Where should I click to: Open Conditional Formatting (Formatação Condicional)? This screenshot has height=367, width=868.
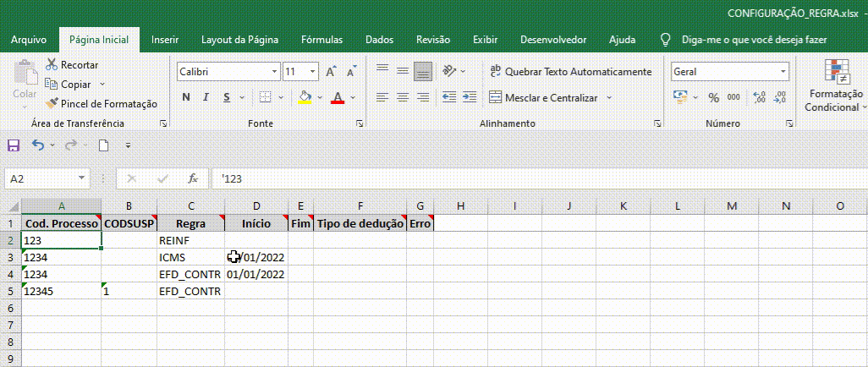coord(836,89)
